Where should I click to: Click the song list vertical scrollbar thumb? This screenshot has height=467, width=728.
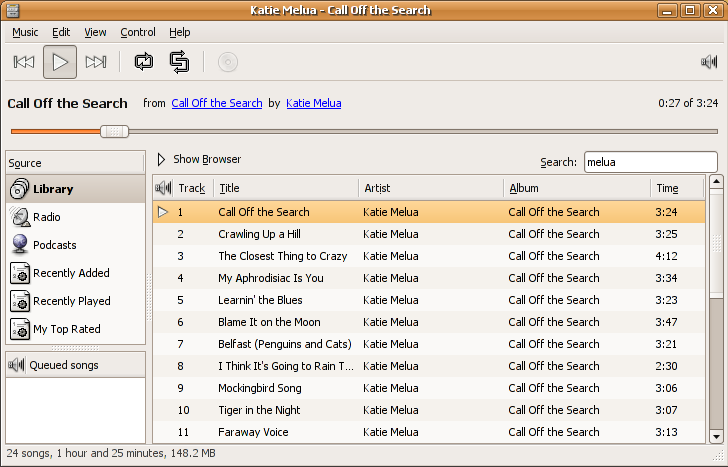[716, 243]
